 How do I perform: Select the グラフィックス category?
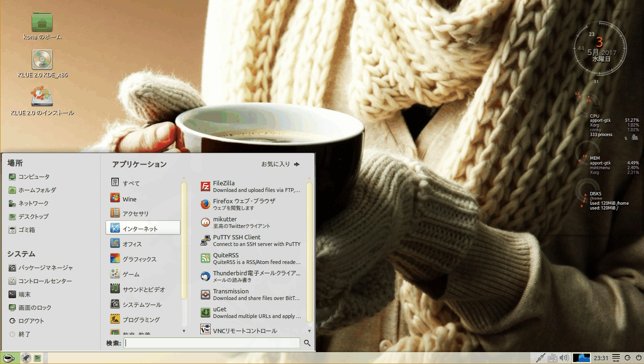[143, 259]
